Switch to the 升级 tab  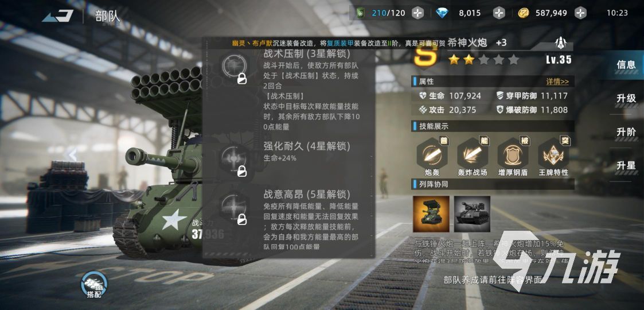pyautogui.click(x=626, y=98)
